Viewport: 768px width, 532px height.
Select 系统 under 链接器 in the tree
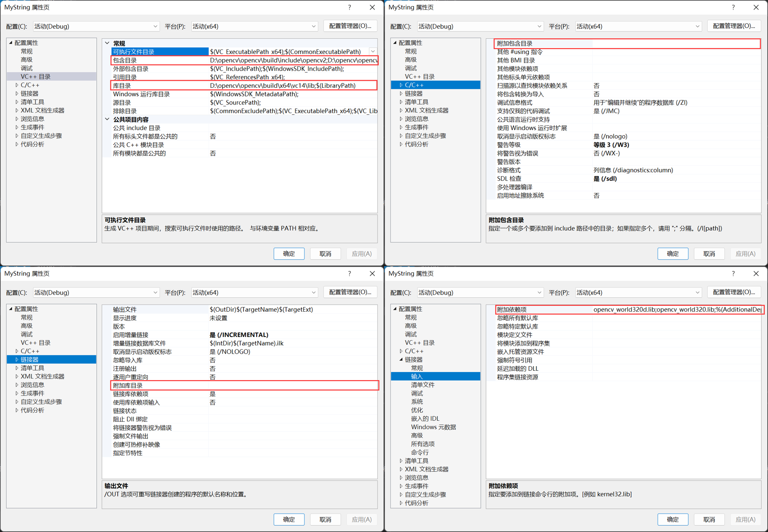[417, 402]
